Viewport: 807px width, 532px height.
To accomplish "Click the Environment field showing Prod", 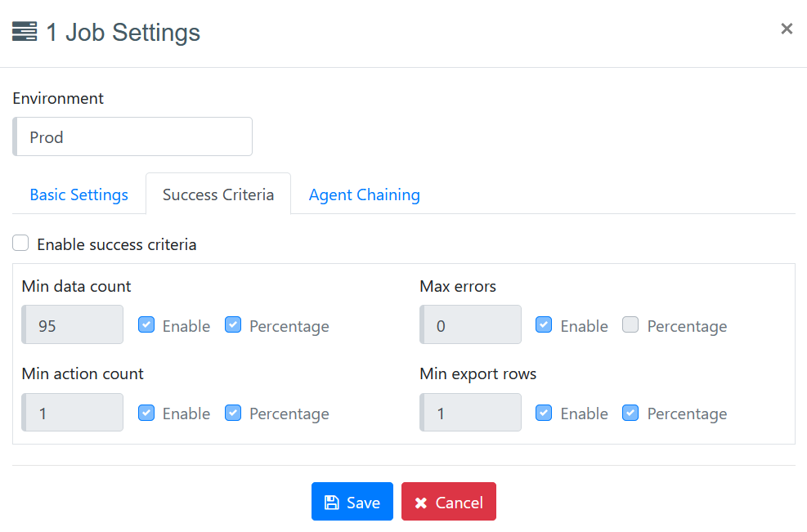I will click(x=133, y=136).
